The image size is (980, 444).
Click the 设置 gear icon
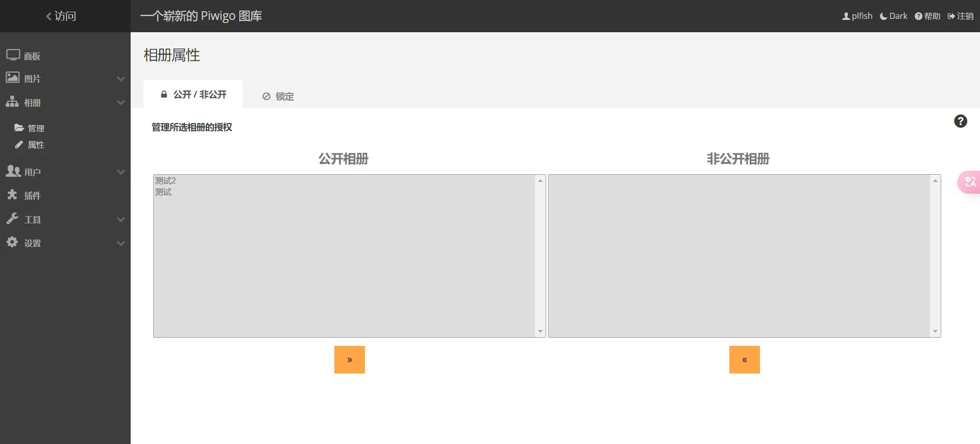click(x=12, y=242)
